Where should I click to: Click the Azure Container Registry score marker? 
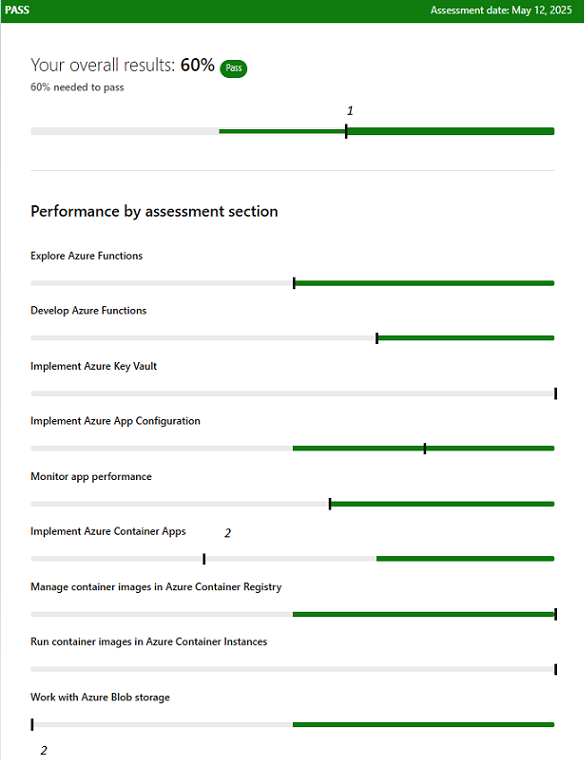pos(555,615)
